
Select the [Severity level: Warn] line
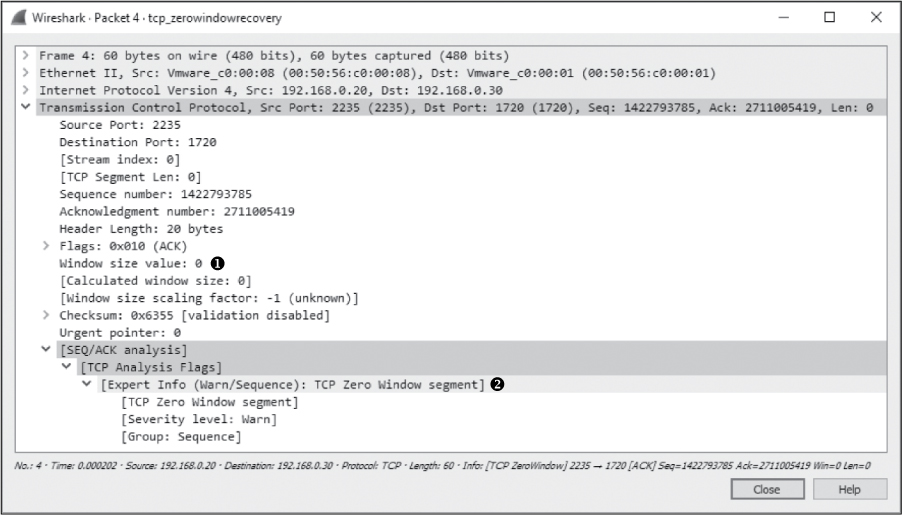coord(198,419)
